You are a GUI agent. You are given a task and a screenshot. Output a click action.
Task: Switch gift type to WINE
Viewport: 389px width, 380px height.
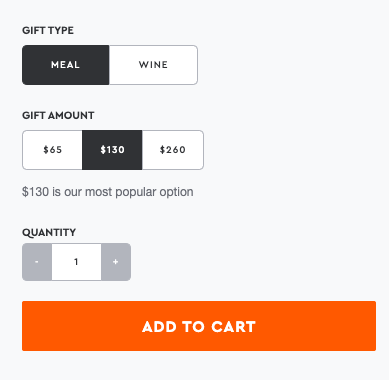coord(153,65)
